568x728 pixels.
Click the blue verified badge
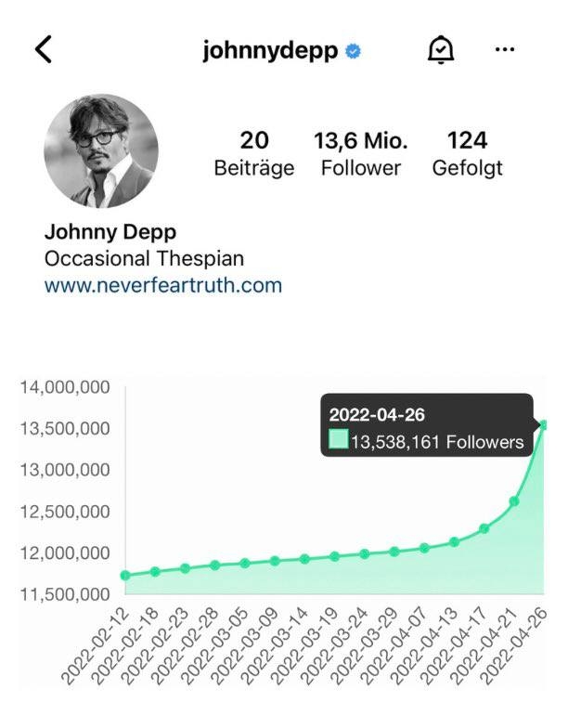pos(353,52)
